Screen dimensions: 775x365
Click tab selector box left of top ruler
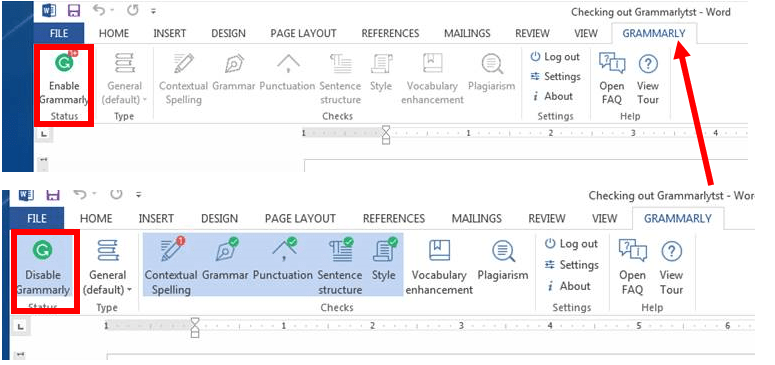(43, 134)
